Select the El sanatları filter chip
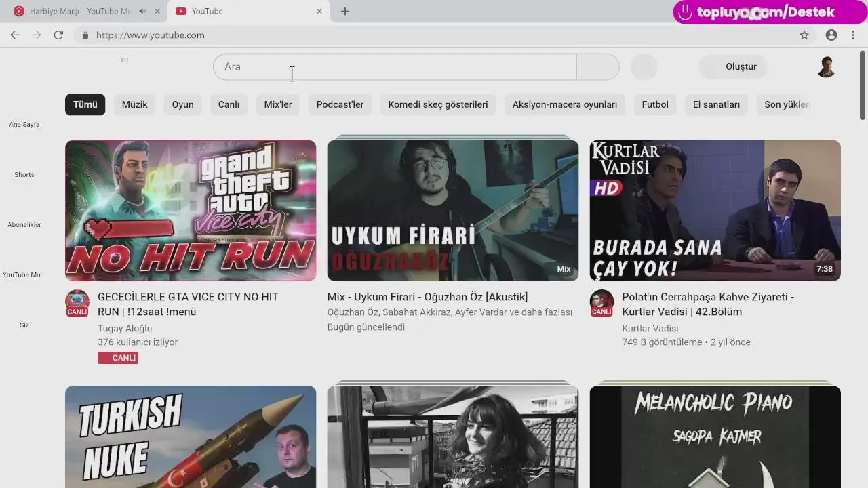The height and width of the screenshot is (488, 868). [716, 104]
